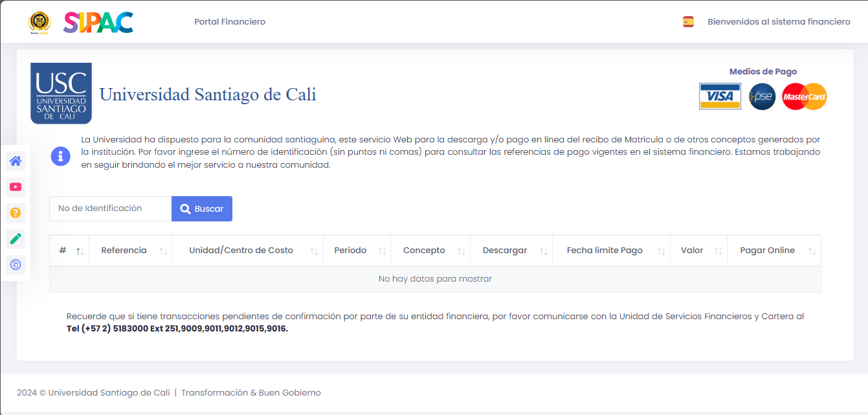Open the YouTube video icon in sidebar

(x=16, y=187)
